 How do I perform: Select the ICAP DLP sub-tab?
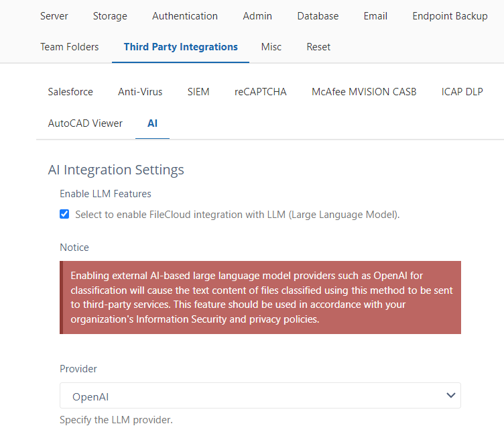[462, 92]
